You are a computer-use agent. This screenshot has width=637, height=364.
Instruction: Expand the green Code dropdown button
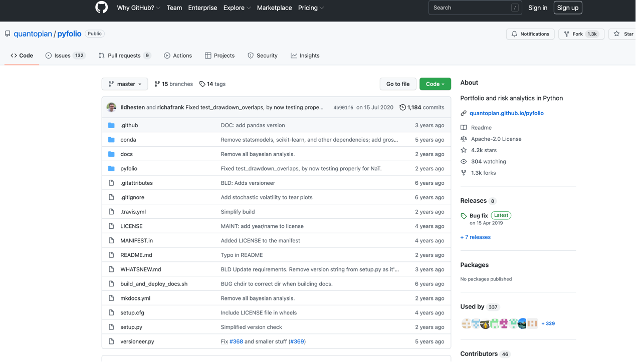pyautogui.click(x=435, y=84)
